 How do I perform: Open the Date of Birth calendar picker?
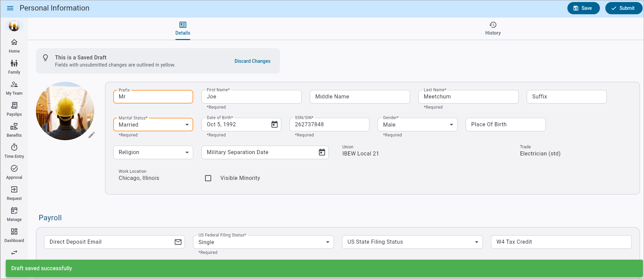click(x=274, y=125)
